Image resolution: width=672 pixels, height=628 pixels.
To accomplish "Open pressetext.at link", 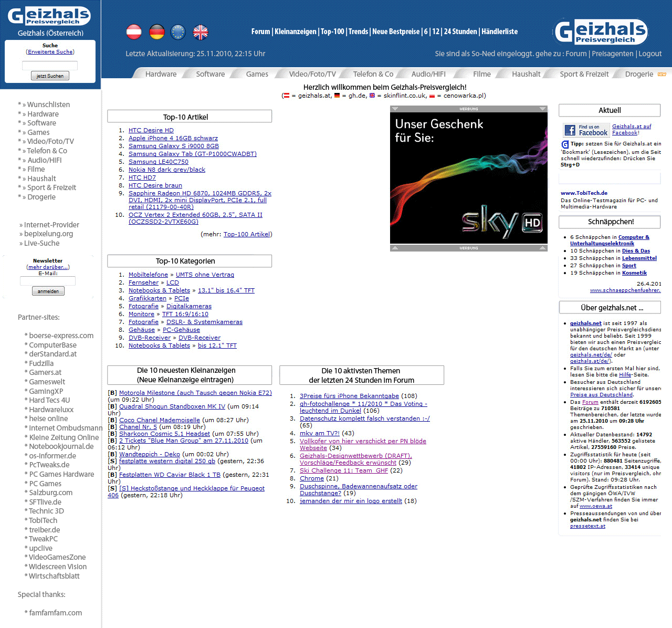I will 587,526.
